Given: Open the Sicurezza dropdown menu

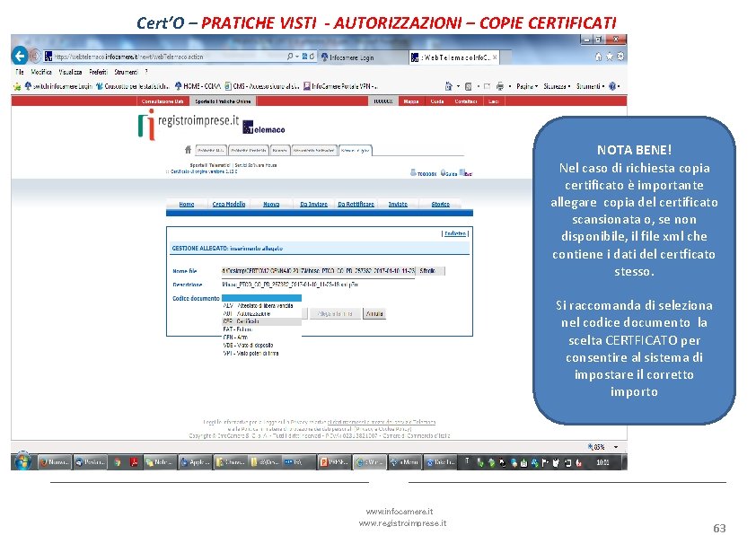Looking at the screenshot, I should tap(557, 86).
